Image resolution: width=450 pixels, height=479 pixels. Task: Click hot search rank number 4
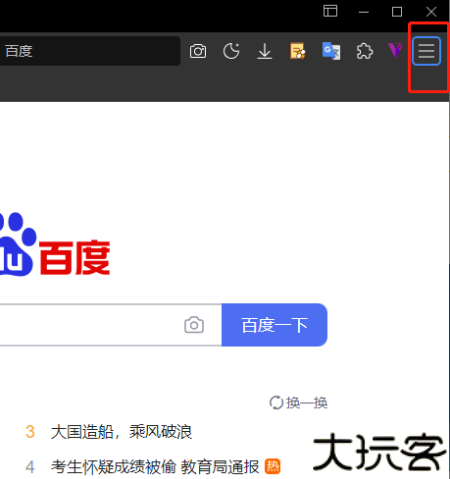tap(30, 467)
